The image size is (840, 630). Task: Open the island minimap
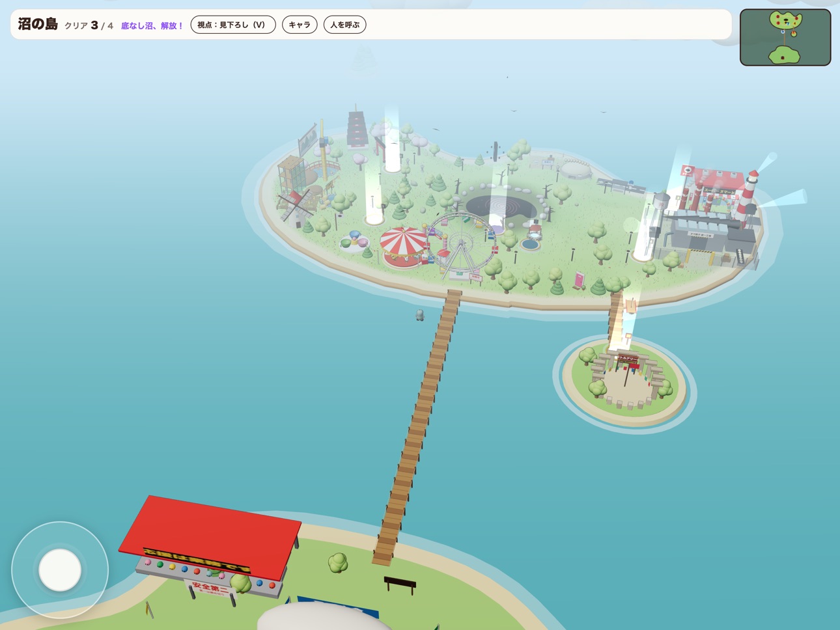pyautogui.click(x=785, y=37)
